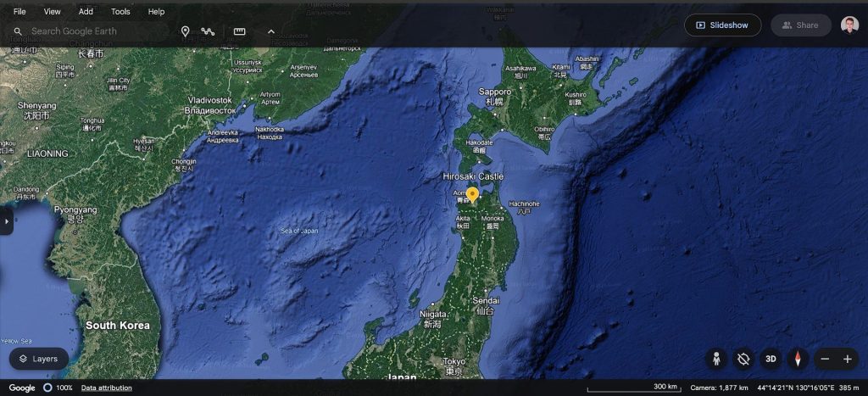Viewport: 868px width, 396px height.
Task: Expand the left side panel arrow
Action: [7, 221]
